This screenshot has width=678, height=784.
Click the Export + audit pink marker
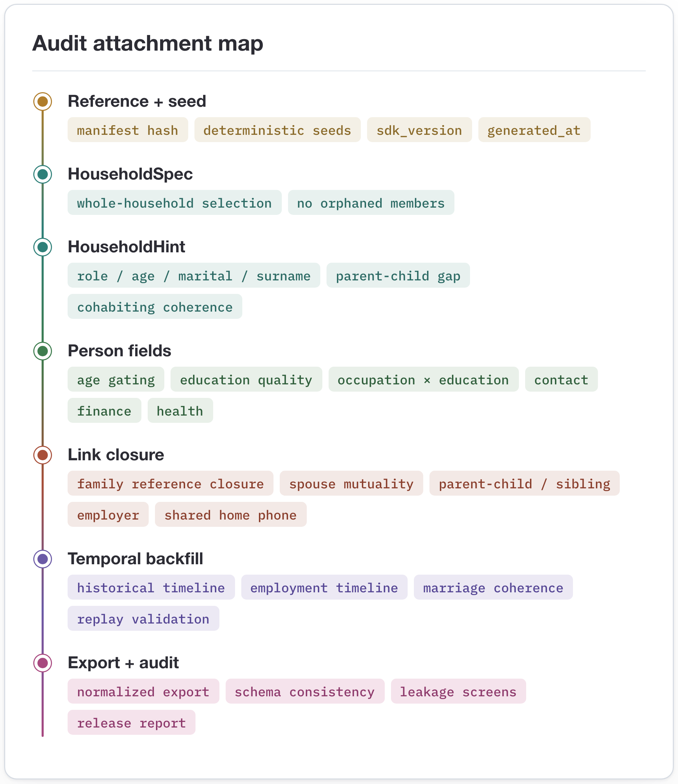(x=43, y=663)
